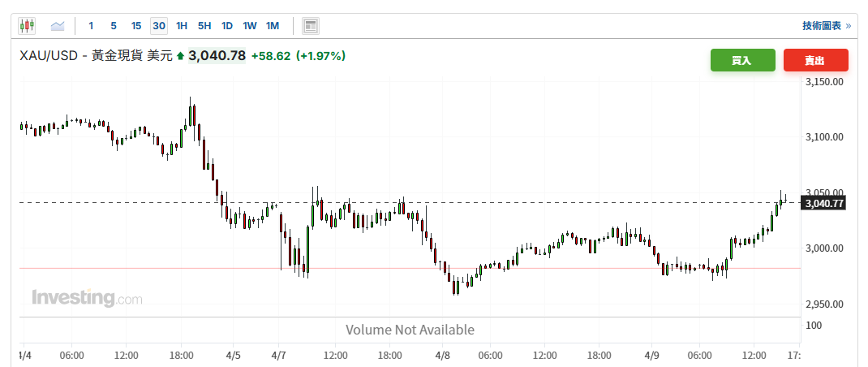Click the XAU/USD instrument title
868x367 pixels.
[48, 56]
